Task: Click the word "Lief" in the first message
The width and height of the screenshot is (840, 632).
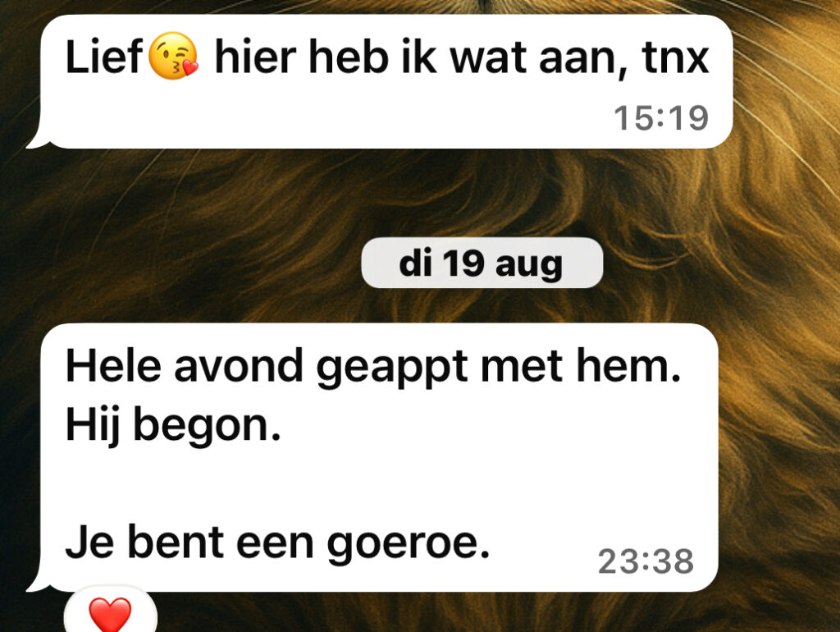Action: tap(104, 57)
